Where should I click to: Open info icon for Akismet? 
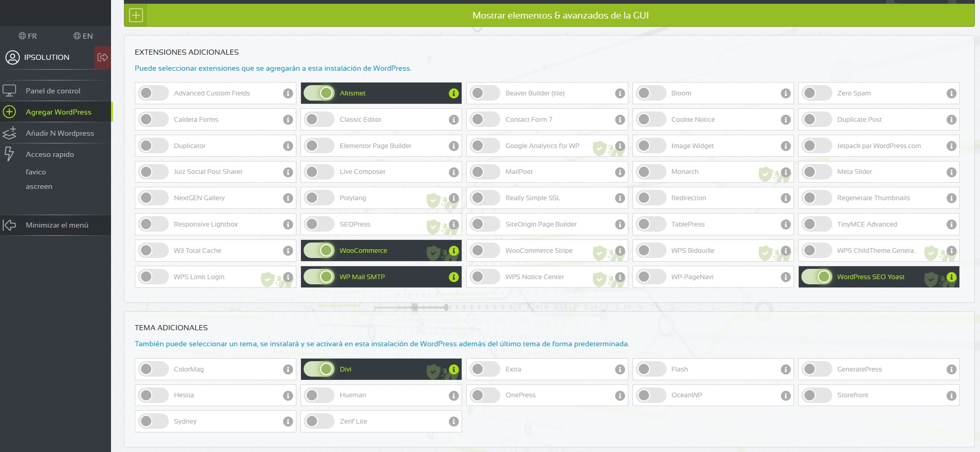454,93
